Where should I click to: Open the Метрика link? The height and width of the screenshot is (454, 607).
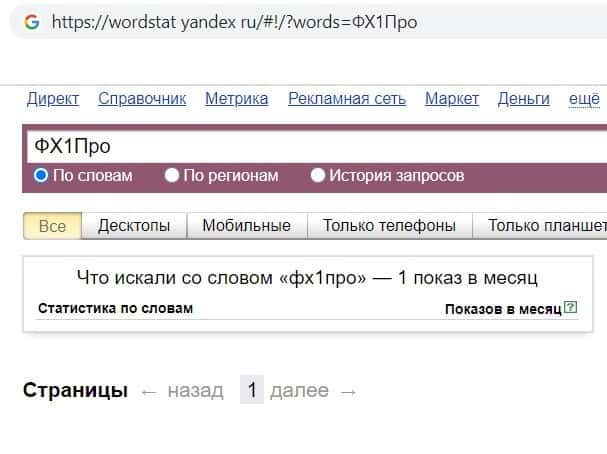pyautogui.click(x=236, y=98)
